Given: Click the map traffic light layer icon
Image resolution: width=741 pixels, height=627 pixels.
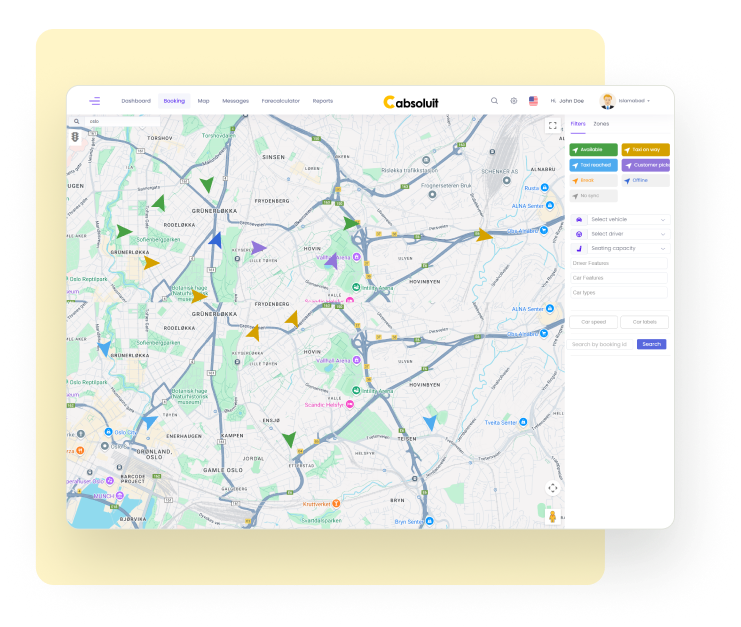Looking at the screenshot, I should 75,137.
